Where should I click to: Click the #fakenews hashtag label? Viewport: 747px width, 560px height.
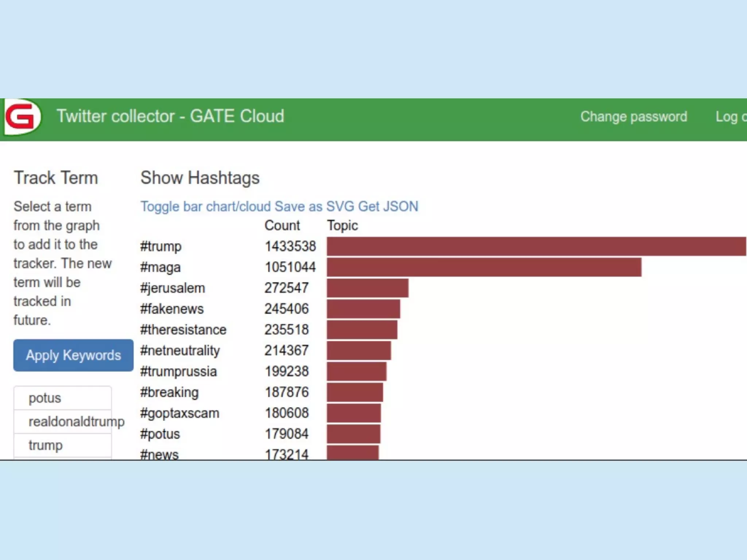[x=172, y=309]
